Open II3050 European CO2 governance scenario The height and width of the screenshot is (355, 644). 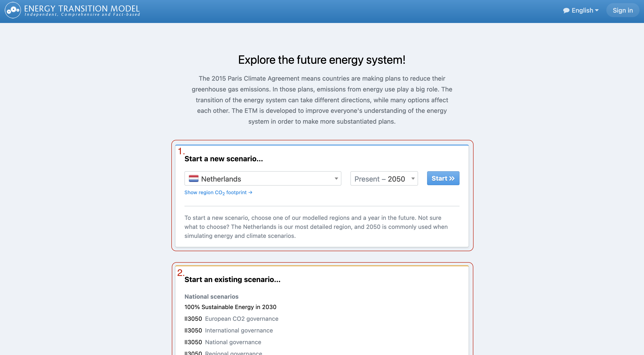231,319
